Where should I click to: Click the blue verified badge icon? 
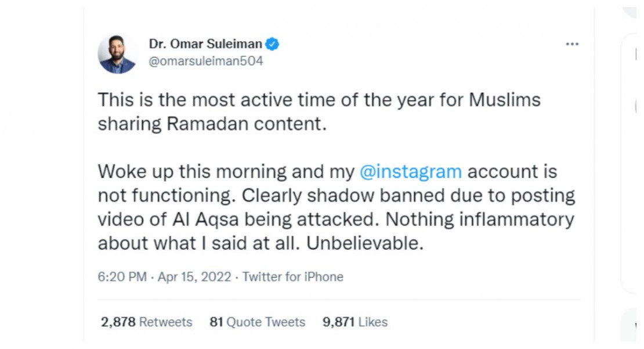click(272, 44)
